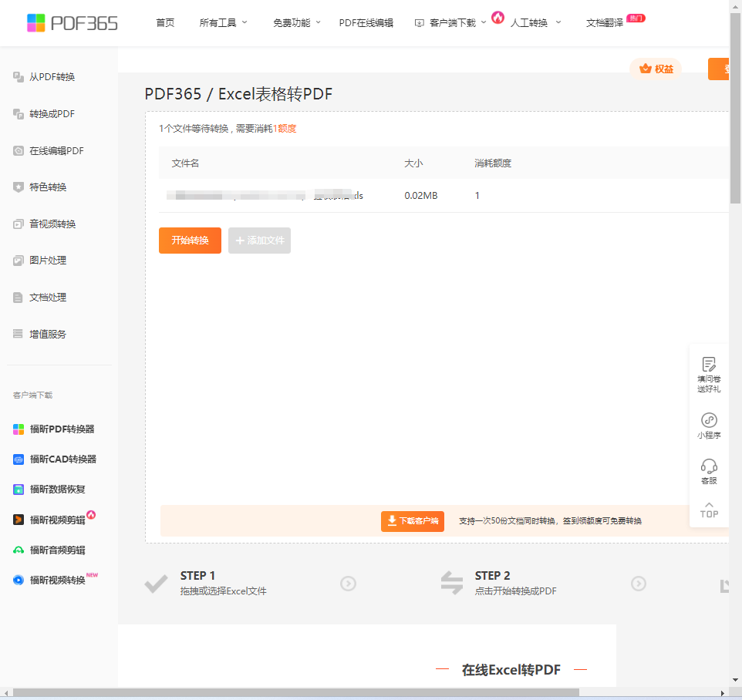
Task: Expand the 免费功能 dropdown menu
Action: (x=297, y=22)
